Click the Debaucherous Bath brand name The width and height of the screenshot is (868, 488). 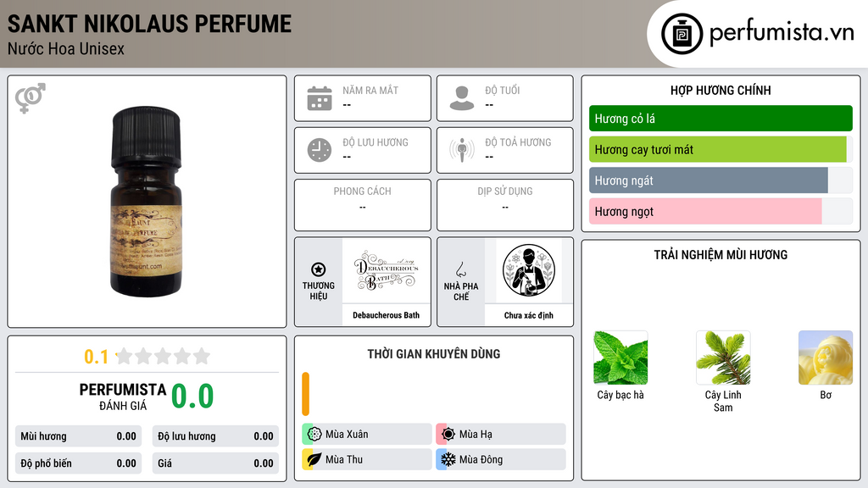(x=387, y=315)
